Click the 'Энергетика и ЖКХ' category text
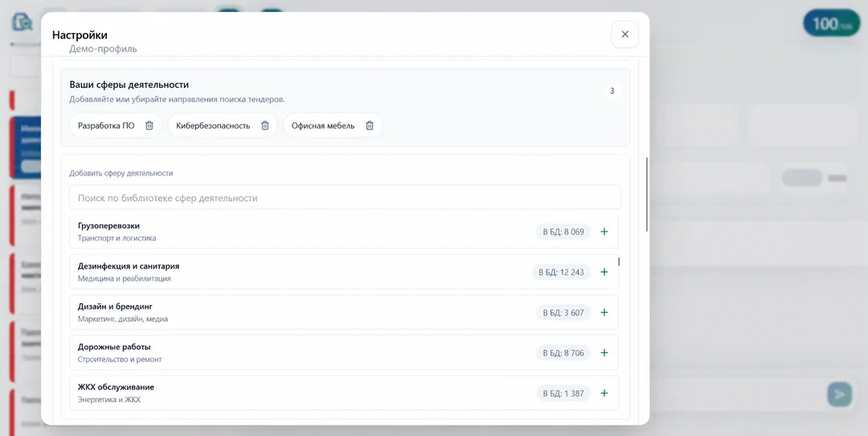The image size is (868, 436). [x=109, y=400]
